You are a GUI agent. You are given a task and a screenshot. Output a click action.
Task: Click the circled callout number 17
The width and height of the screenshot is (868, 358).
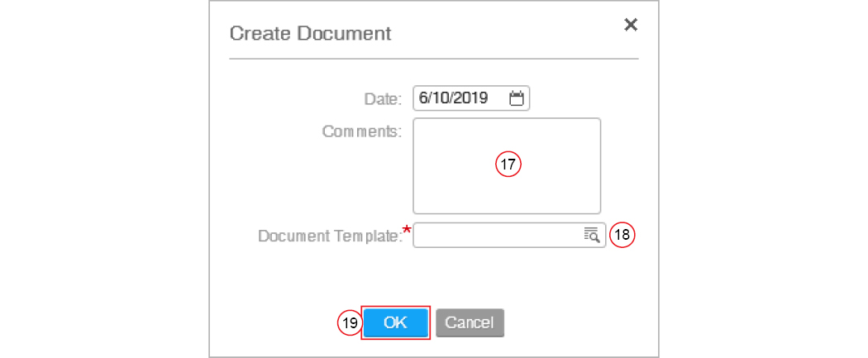(x=508, y=165)
